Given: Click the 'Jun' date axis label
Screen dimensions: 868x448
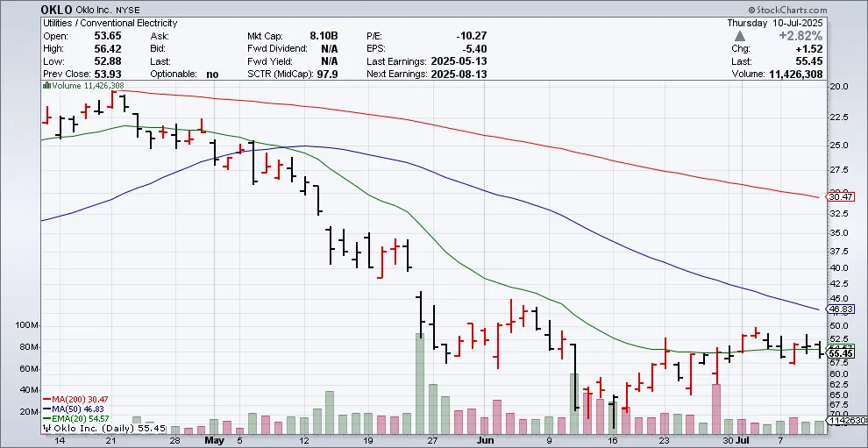Looking at the screenshot, I should (x=484, y=441).
